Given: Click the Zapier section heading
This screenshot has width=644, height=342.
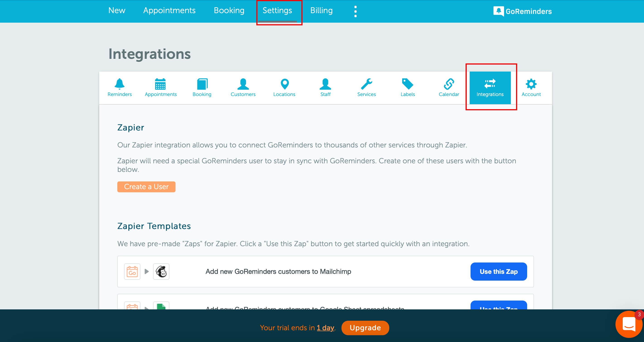Looking at the screenshot, I should click(x=131, y=128).
